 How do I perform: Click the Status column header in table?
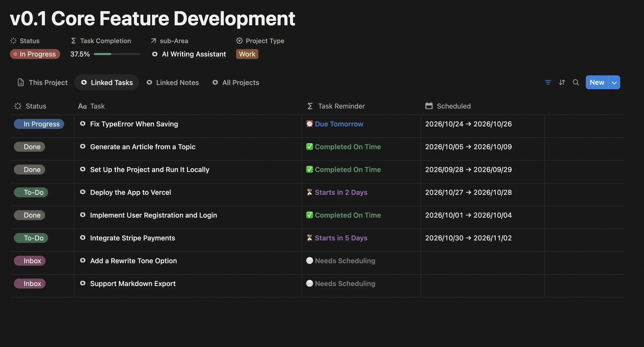pos(30,106)
